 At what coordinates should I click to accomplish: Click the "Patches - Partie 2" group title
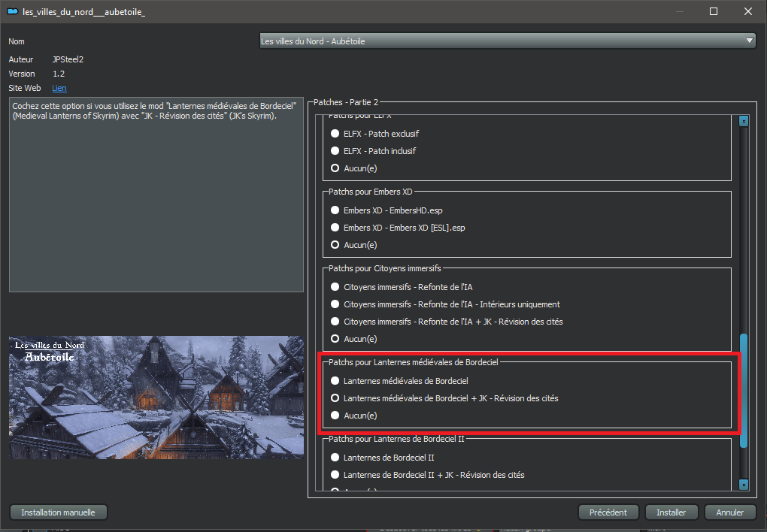[x=346, y=102]
